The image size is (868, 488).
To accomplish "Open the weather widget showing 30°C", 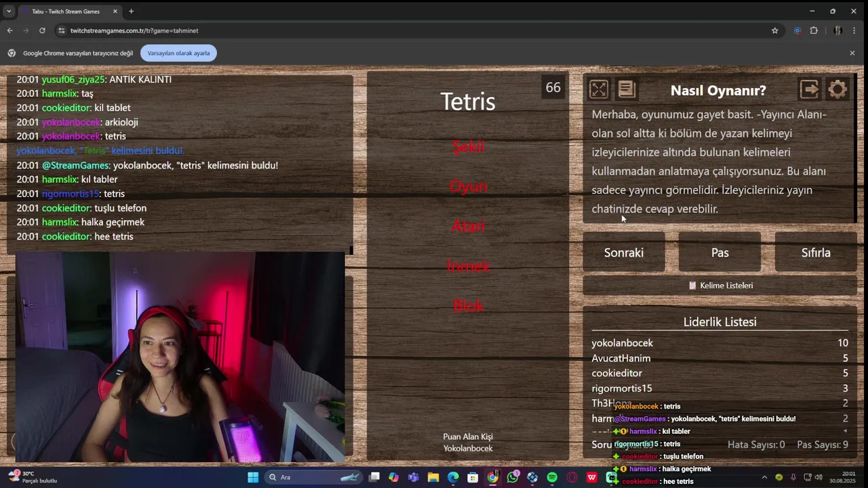I will (31, 477).
